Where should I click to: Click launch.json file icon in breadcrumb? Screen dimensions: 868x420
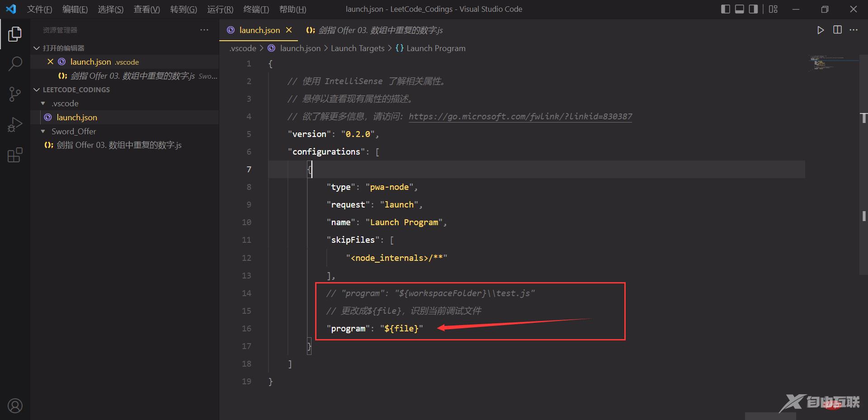tap(271, 48)
